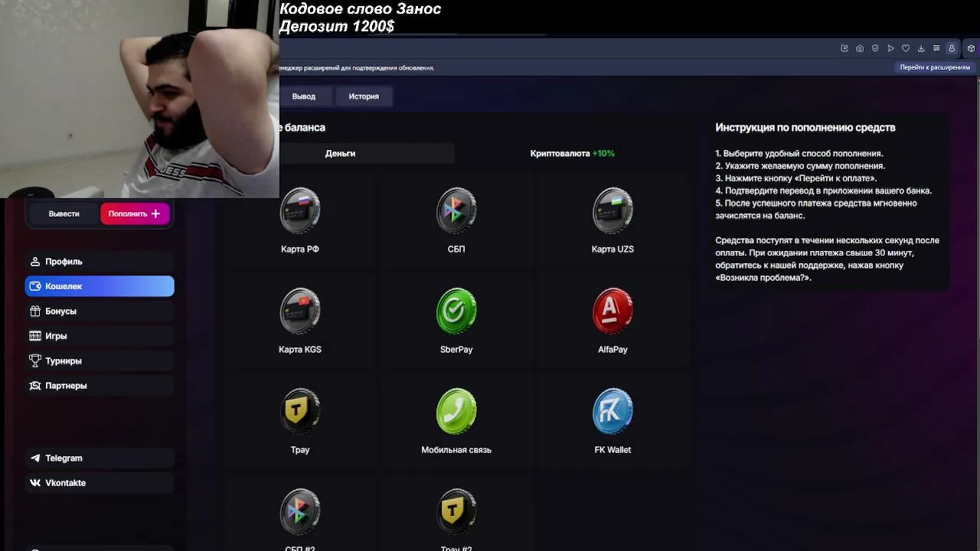
Task: Click the streamer webcam overlay
Action: tap(139, 99)
